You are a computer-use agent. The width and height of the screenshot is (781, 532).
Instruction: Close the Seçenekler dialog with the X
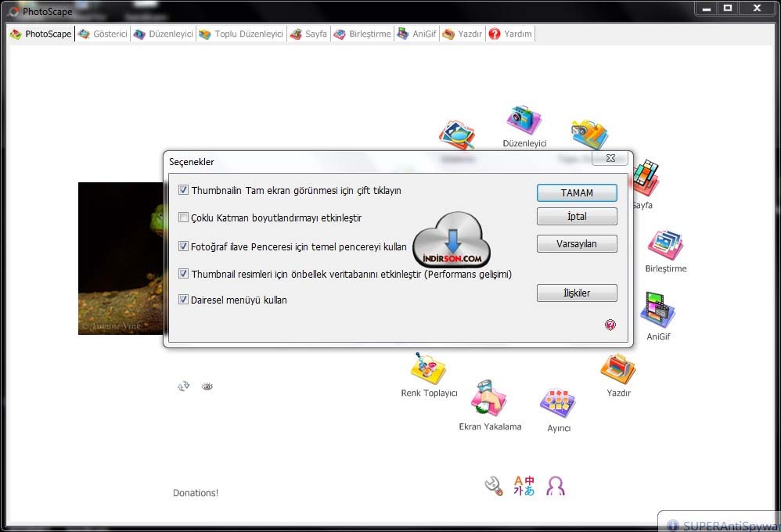coord(610,158)
